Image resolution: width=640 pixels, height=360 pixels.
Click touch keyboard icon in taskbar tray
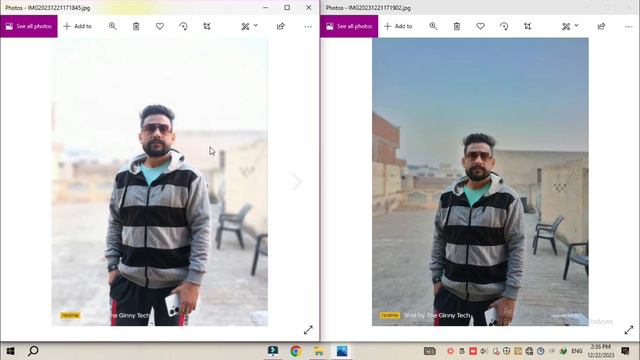point(429,351)
